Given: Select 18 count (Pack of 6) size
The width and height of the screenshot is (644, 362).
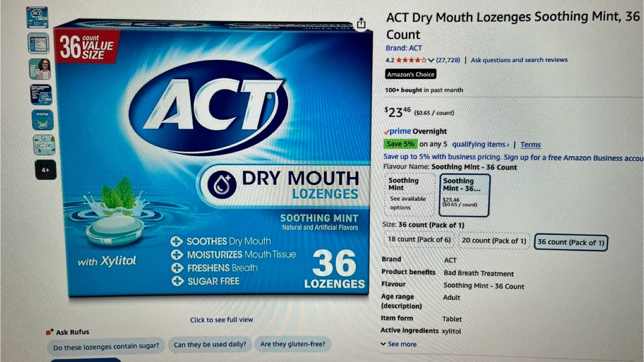Looking at the screenshot, I should (419, 240).
